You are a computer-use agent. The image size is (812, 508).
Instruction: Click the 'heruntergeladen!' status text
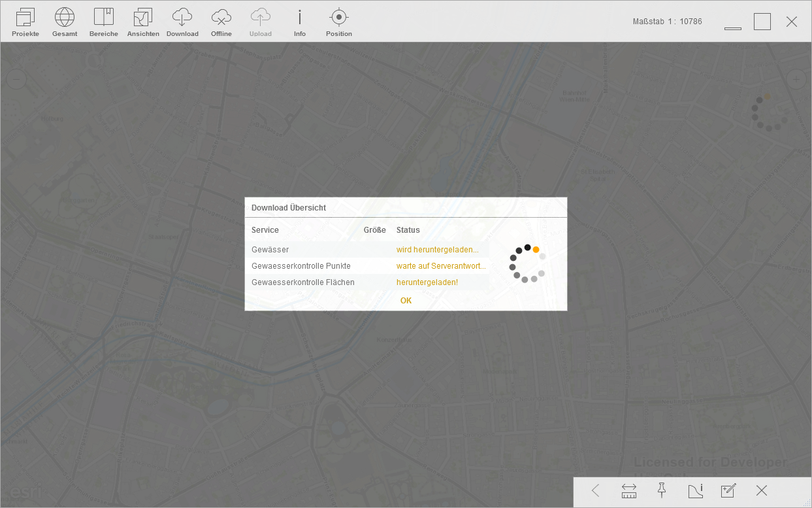pyautogui.click(x=427, y=282)
